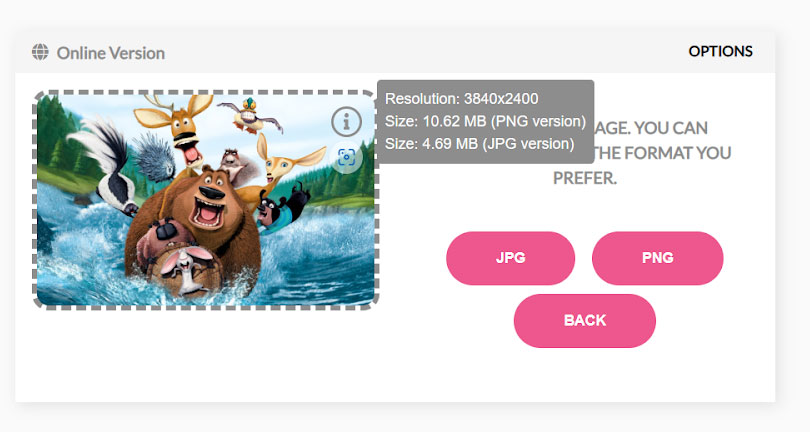Select the Online Version header label

(111, 53)
